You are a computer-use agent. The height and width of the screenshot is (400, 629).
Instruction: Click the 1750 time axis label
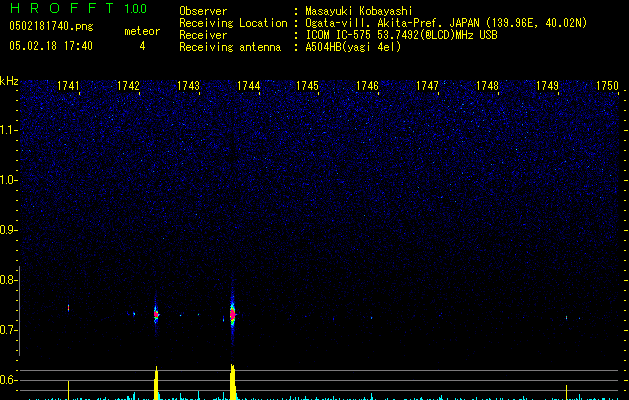pos(607,86)
